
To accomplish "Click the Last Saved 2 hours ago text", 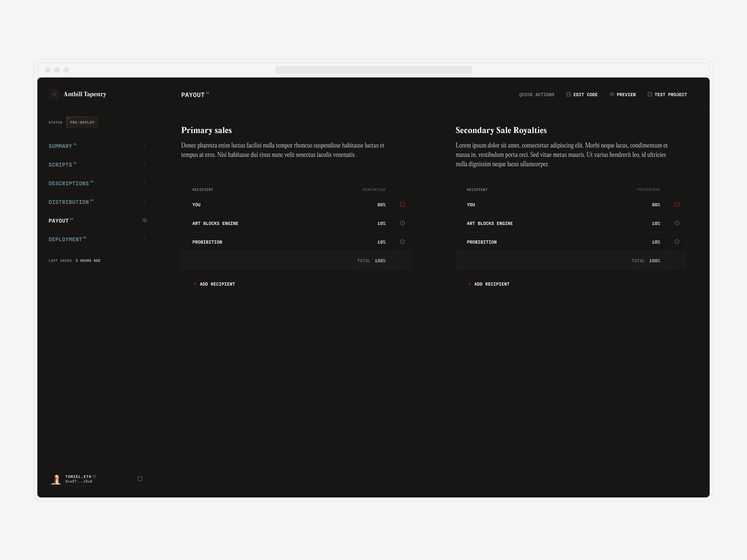I will click(74, 260).
